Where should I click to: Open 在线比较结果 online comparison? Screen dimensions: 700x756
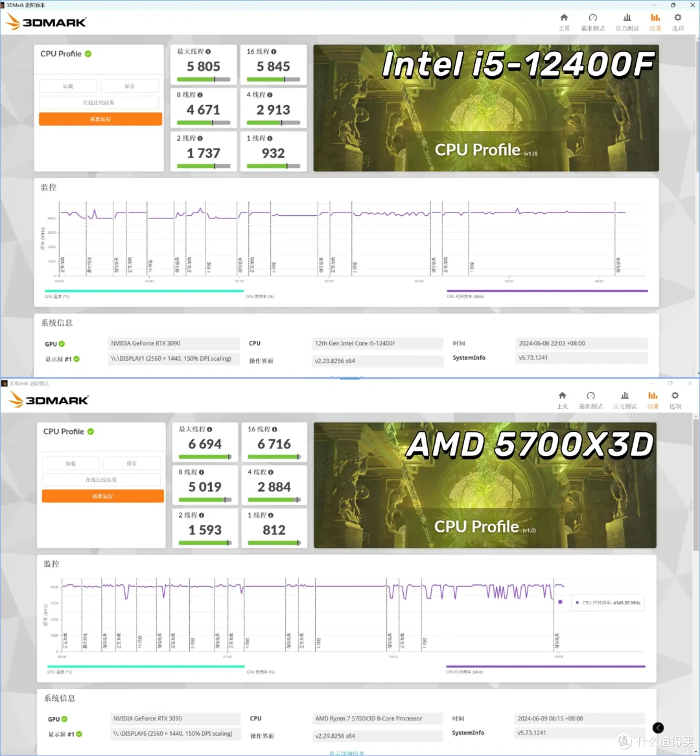tap(99, 102)
